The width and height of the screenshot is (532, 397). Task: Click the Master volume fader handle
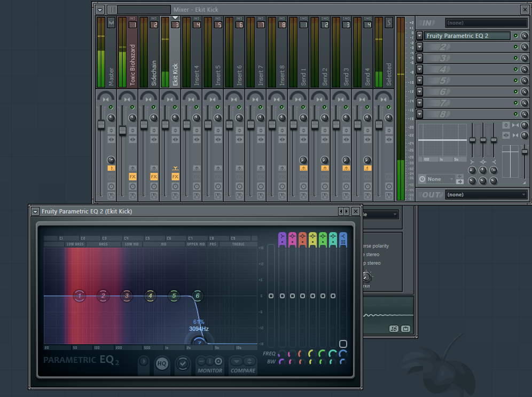[101, 124]
